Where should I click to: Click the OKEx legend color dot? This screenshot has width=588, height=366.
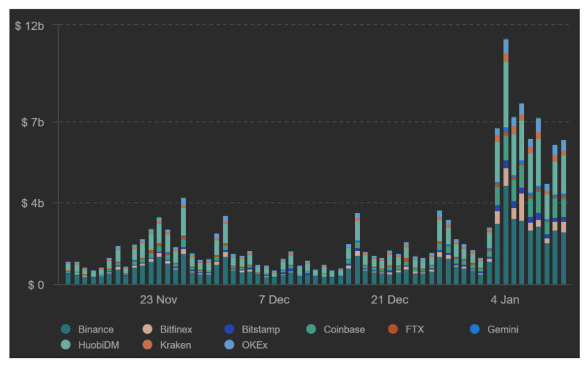coord(229,345)
